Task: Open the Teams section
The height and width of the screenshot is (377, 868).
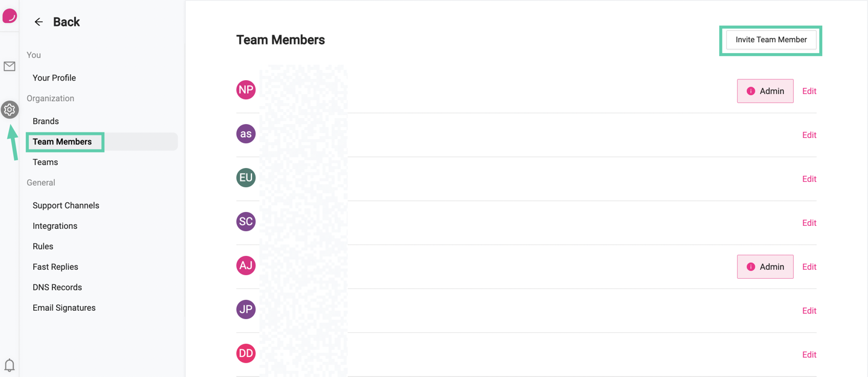Action: [45, 162]
